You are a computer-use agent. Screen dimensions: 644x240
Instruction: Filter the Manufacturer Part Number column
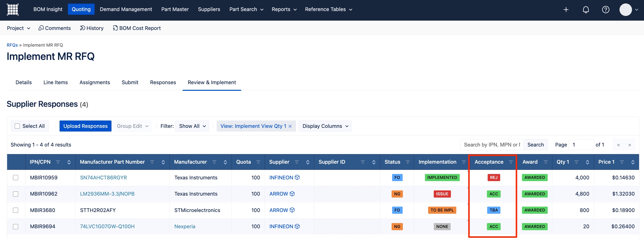(152, 162)
